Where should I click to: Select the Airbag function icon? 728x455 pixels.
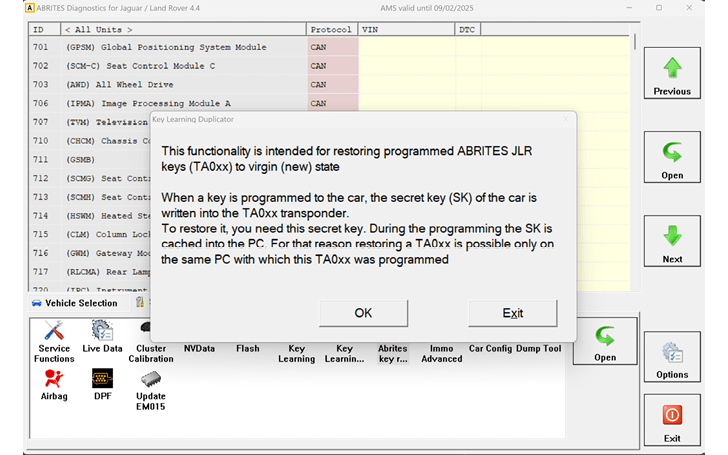pyautogui.click(x=54, y=384)
